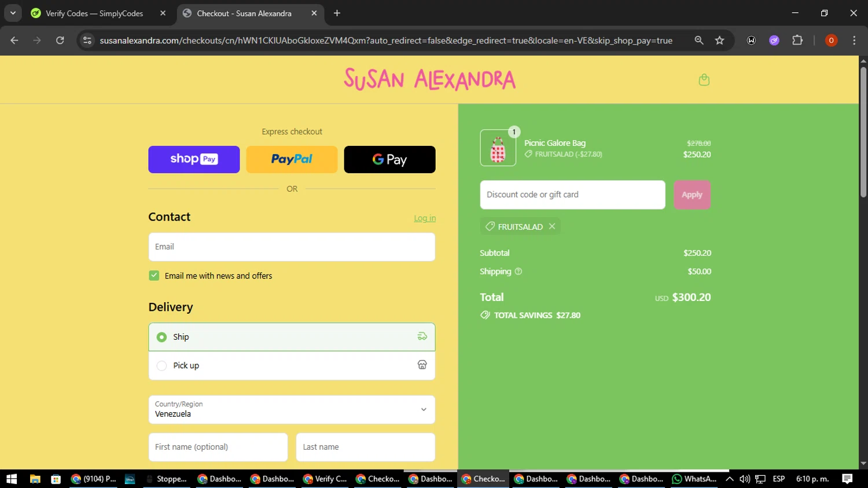Viewport: 868px width, 488px height.
Task: Open the Verify C... Chrome taskbar window
Action: pyautogui.click(x=325, y=479)
